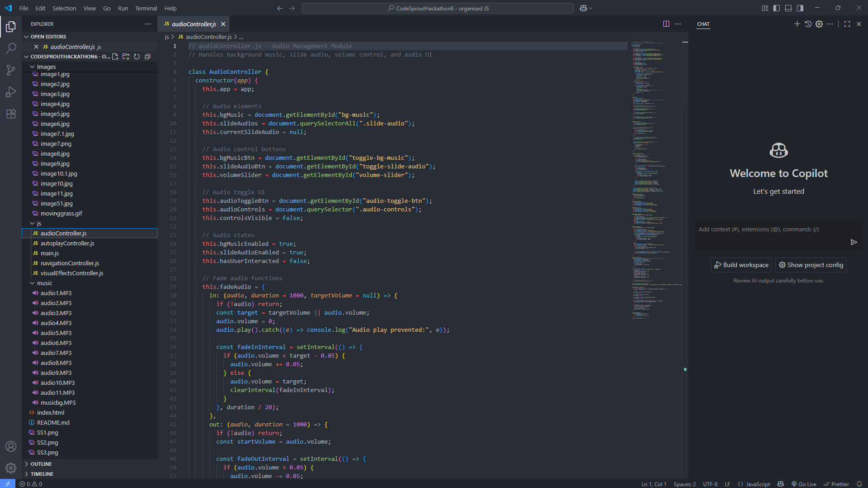Start a new Copilot chat
This screenshot has height=488, width=868.
point(797,24)
